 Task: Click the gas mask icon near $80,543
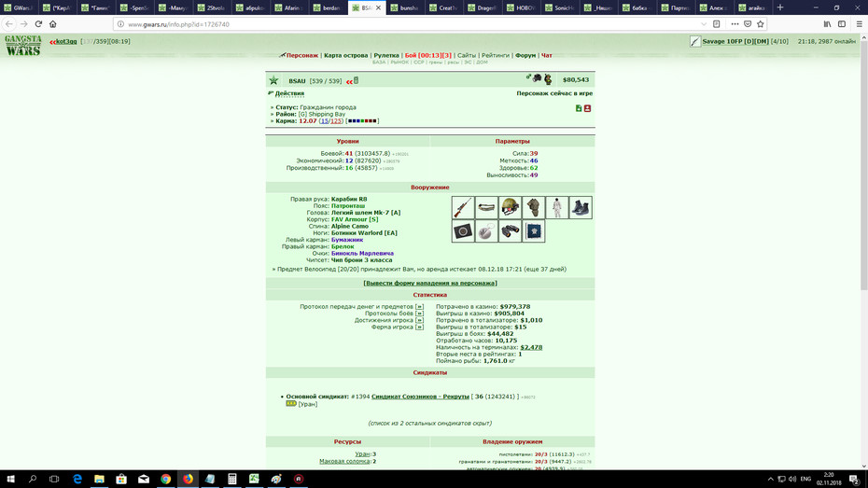[x=537, y=78]
